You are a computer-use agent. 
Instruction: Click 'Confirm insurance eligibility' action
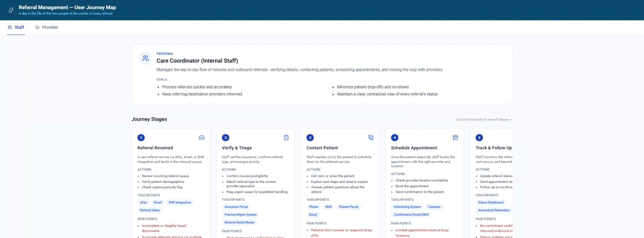[247, 176]
